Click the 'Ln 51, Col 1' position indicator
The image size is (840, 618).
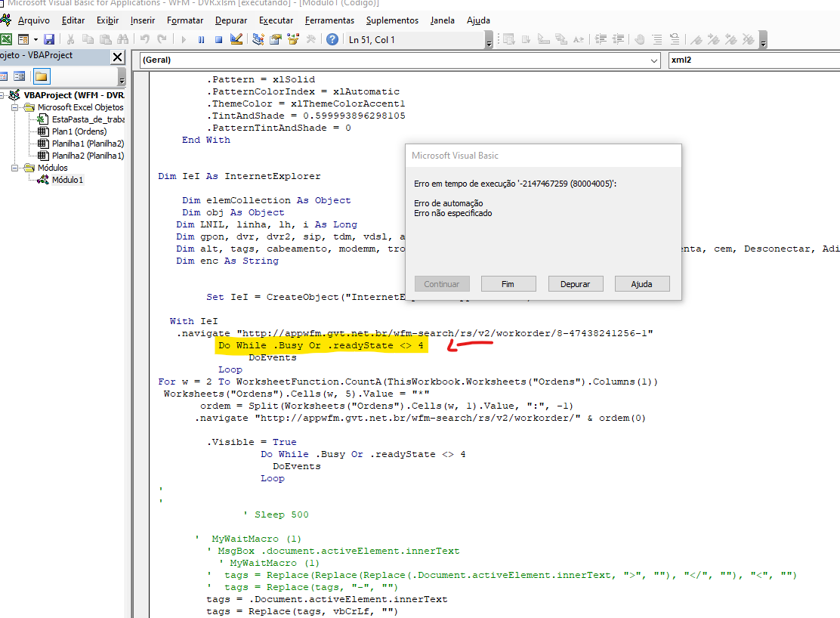point(372,39)
